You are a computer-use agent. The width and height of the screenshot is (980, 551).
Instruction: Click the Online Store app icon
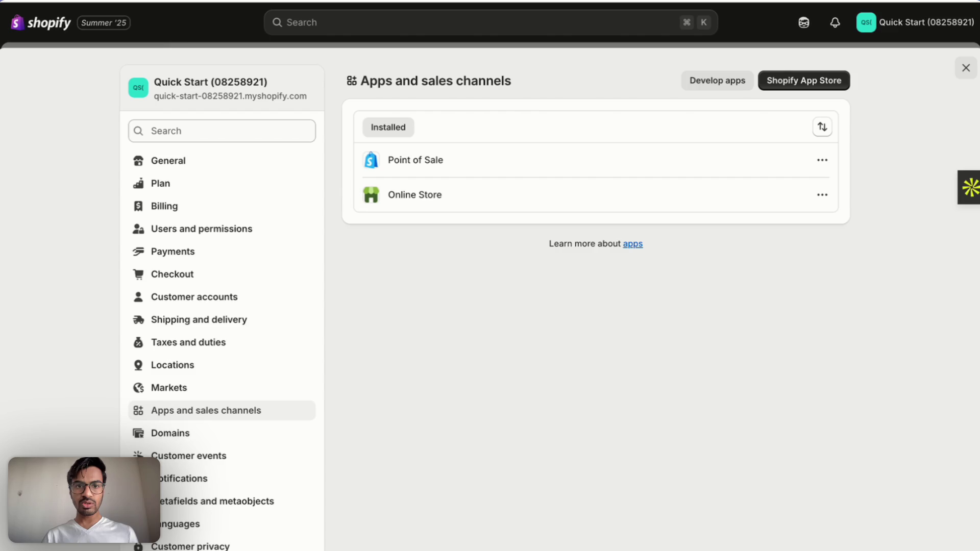pos(371,195)
